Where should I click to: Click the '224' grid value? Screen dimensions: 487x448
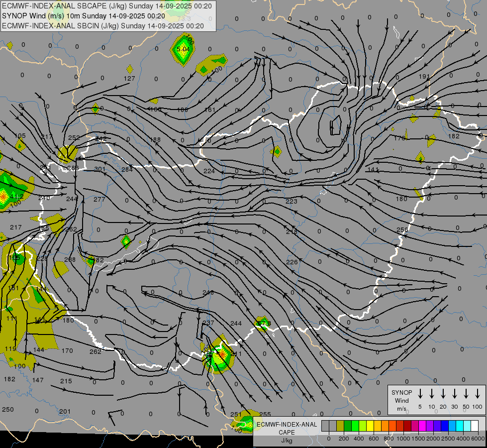tap(209, 171)
